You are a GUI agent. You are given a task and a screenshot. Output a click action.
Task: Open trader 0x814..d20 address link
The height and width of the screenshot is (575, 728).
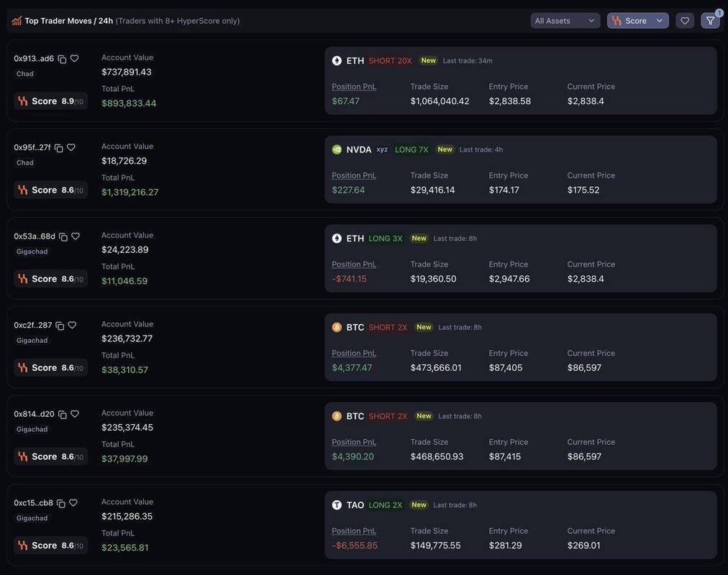34,414
